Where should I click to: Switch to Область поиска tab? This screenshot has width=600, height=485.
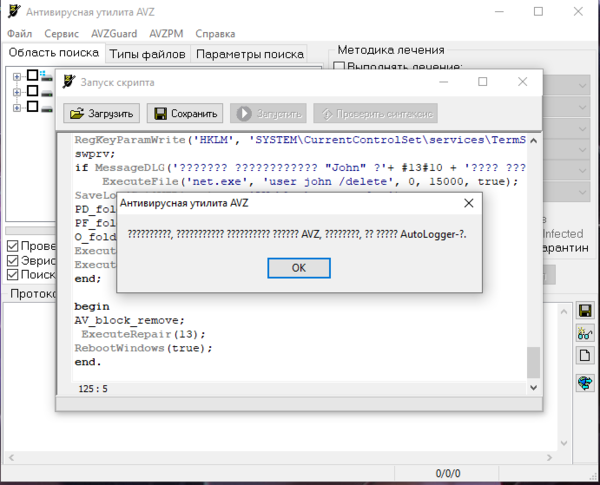(x=54, y=52)
